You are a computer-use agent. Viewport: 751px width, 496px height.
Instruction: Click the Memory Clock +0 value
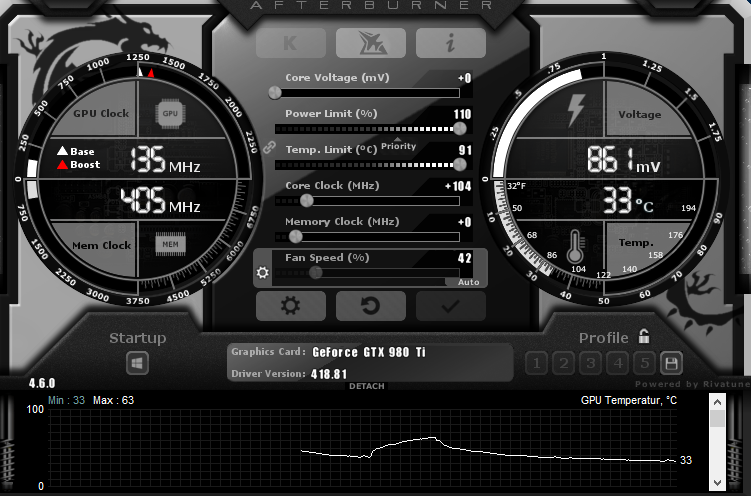pos(465,222)
